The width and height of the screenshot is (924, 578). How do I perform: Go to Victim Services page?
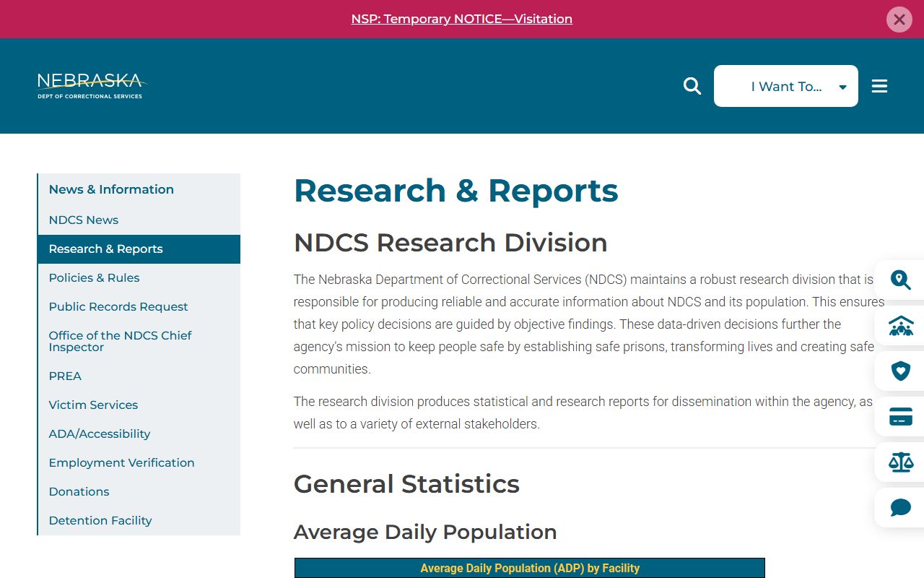click(93, 405)
